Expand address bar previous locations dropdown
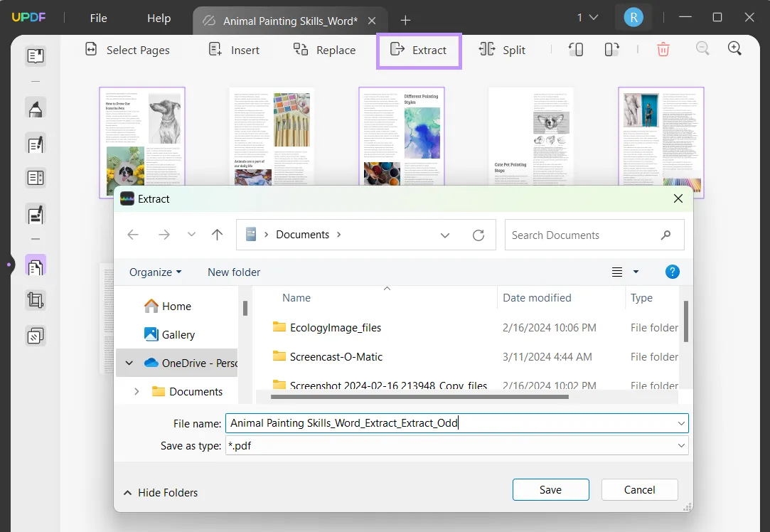This screenshot has height=532, width=770. pos(445,235)
